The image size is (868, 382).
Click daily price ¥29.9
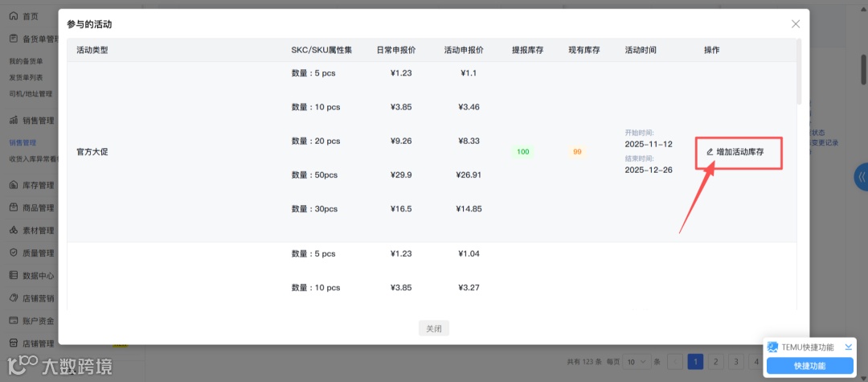[401, 175]
